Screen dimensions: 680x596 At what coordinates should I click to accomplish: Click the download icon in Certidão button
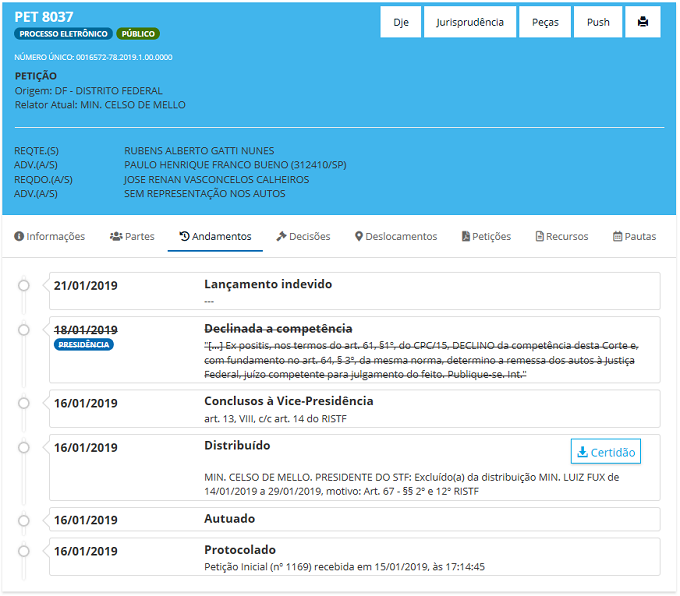[x=583, y=452]
